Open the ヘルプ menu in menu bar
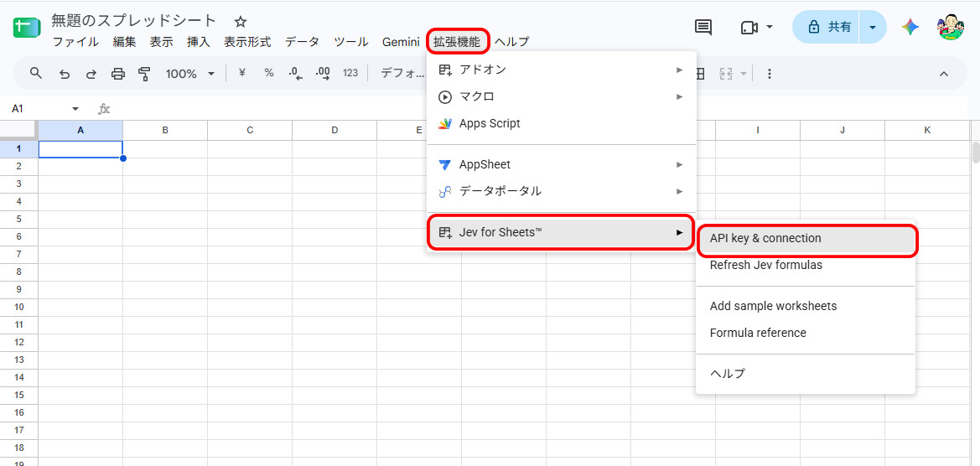The width and height of the screenshot is (980, 466). click(512, 42)
